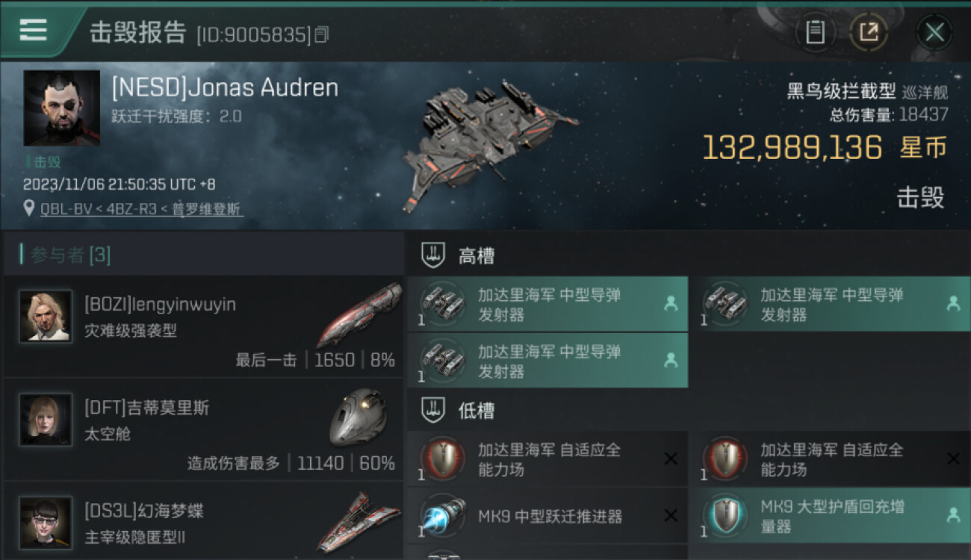
Task: Select participant 幻海梦蝶 portrait
Action: coord(46,523)
